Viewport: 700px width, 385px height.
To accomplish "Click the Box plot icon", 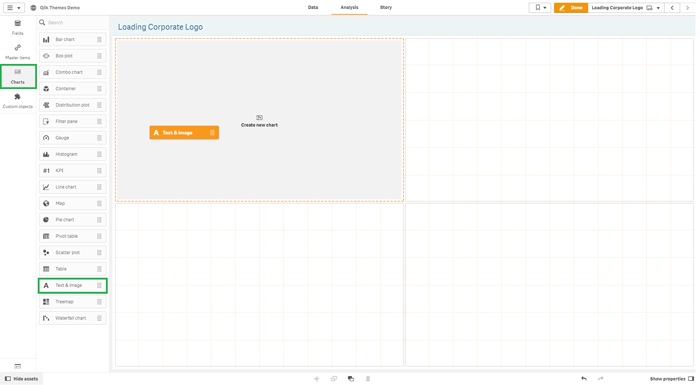I will (x=46, y=56).
